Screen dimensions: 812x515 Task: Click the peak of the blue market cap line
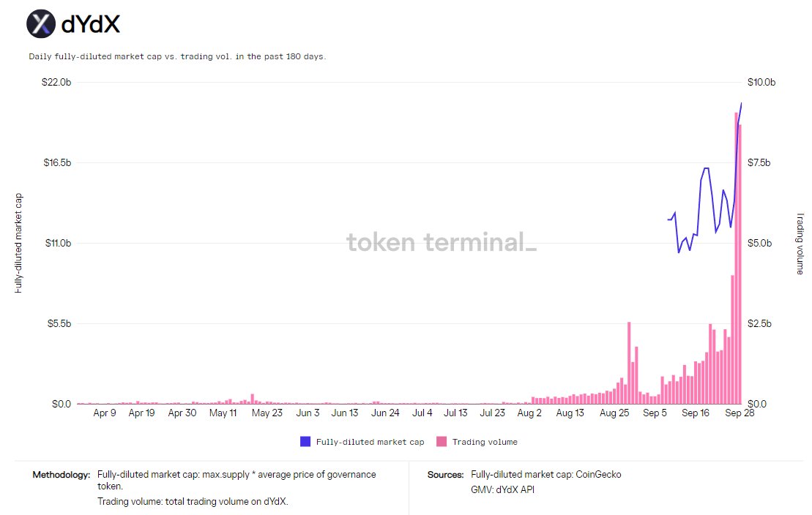tap(741, 104)
